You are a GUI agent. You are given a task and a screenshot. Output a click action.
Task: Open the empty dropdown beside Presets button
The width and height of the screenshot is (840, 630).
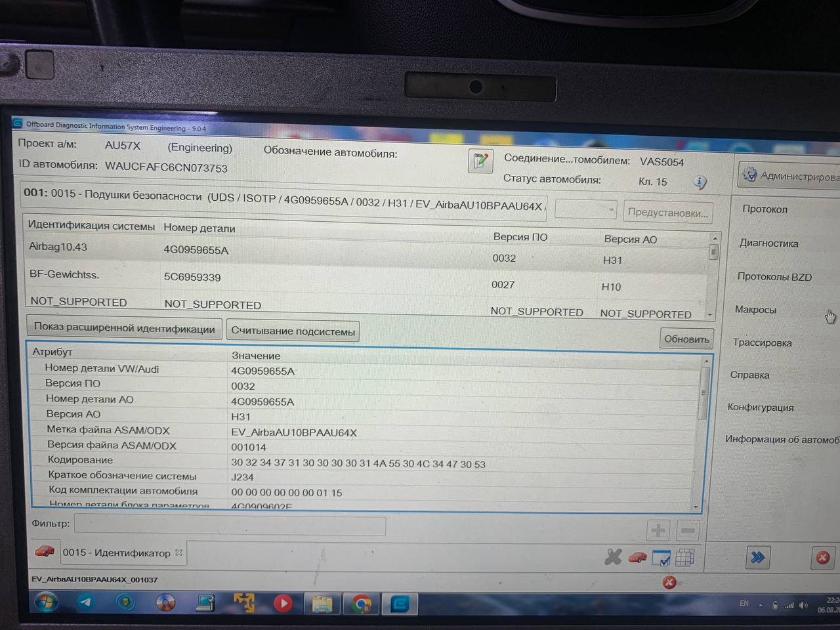coord(585,209)
